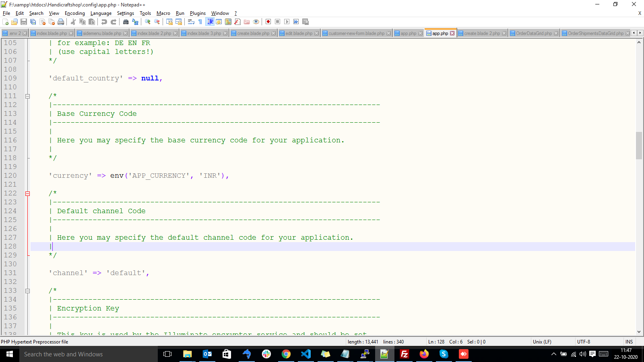Open Google Chrome from the taskbar
The height and width of the screenshot is (362, 644).
point(286,354)
